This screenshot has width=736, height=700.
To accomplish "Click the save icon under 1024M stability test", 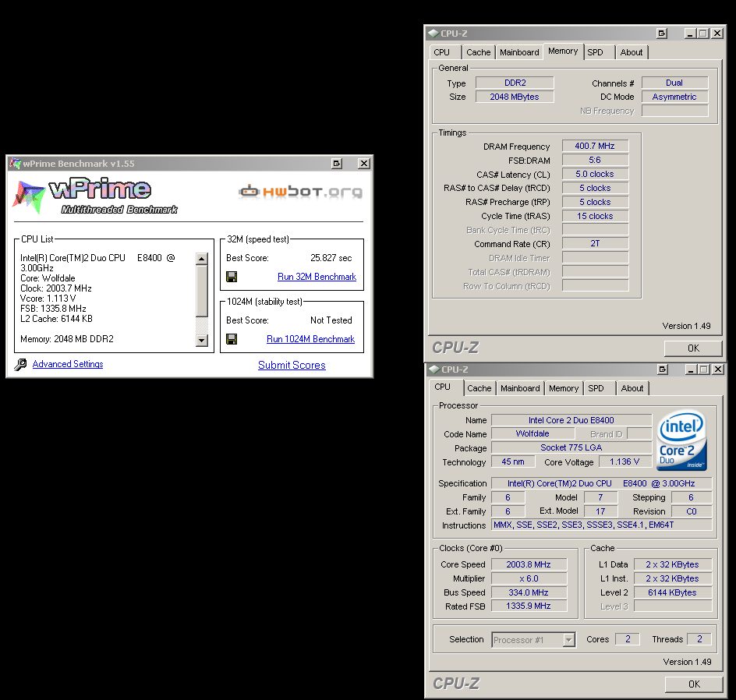I will pyautogui.click(x=232, y=339).
